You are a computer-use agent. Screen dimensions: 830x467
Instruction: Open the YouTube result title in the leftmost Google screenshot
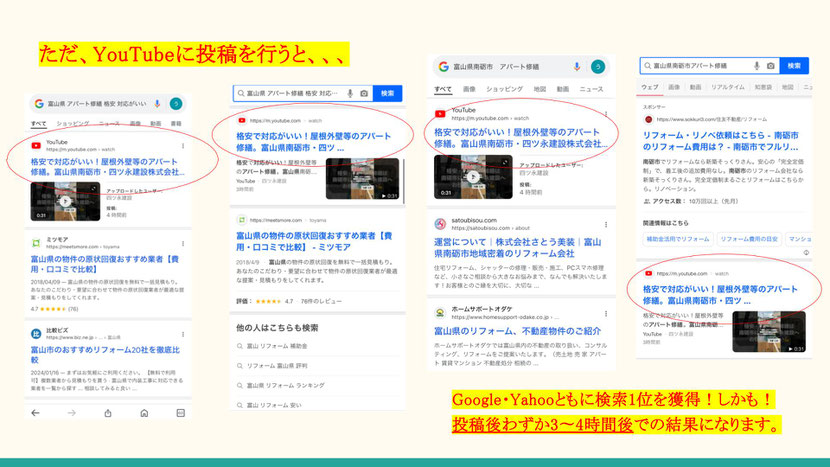(107, 167)
